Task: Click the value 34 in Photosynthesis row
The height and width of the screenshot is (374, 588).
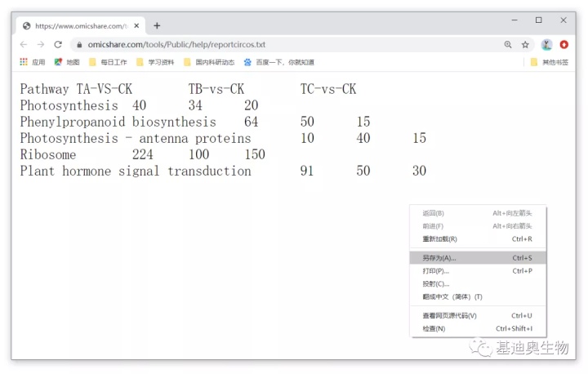Action: [195, 105]
